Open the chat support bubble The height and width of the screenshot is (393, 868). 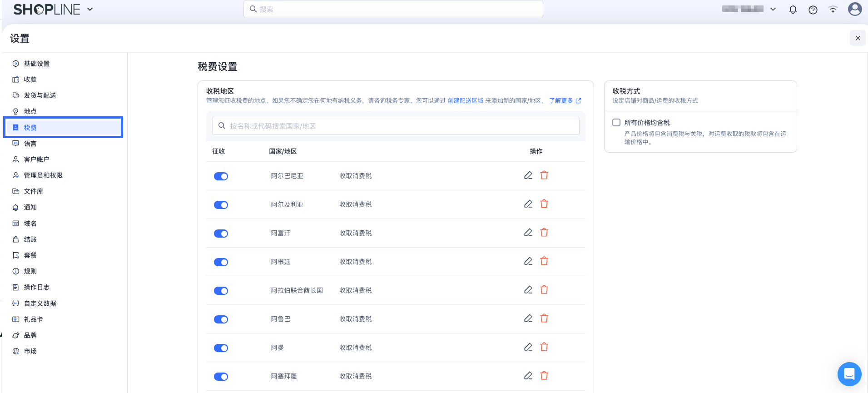tap(849, 374)
